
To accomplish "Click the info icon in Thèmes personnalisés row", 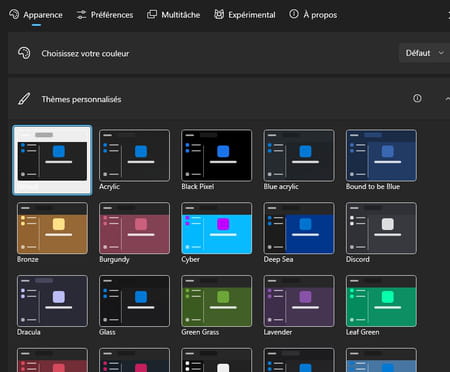I will (x=417, y=98).
